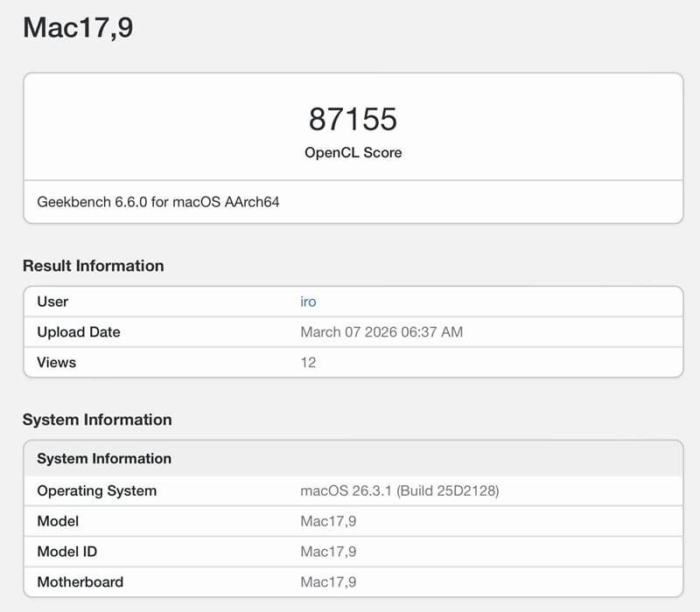Screen dimensions: 700x612
Task: Click the OpenCL Score label
Action: (x=353, y=152)
